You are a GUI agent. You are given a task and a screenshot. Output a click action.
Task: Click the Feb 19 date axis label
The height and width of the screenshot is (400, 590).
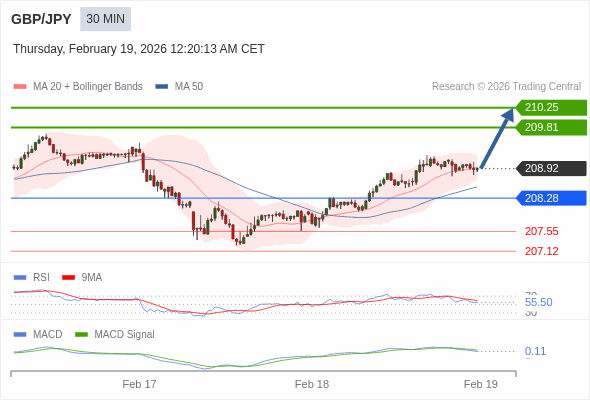pyautogui.click(x=481, y=384)
